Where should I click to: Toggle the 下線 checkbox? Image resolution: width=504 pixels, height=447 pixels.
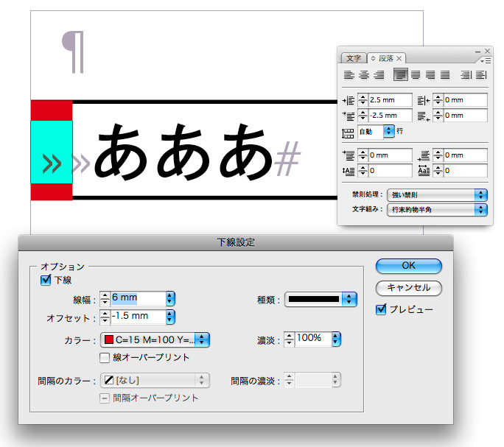46,280
